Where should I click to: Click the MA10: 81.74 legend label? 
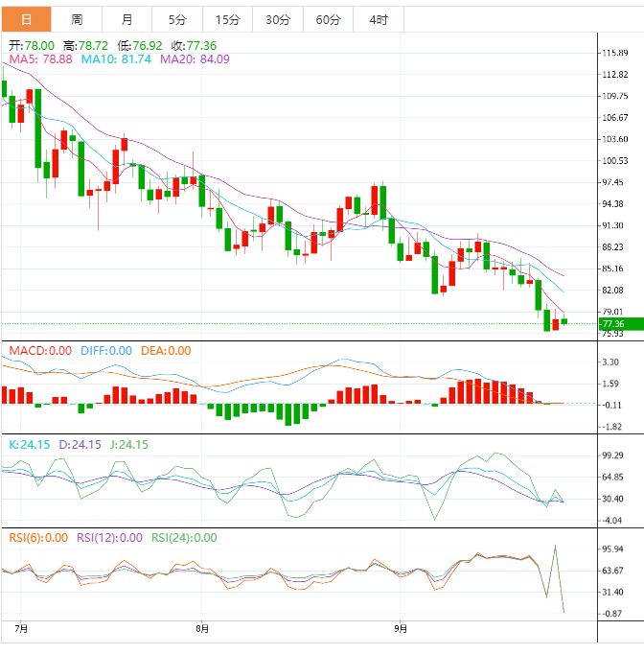pos(116,59)
